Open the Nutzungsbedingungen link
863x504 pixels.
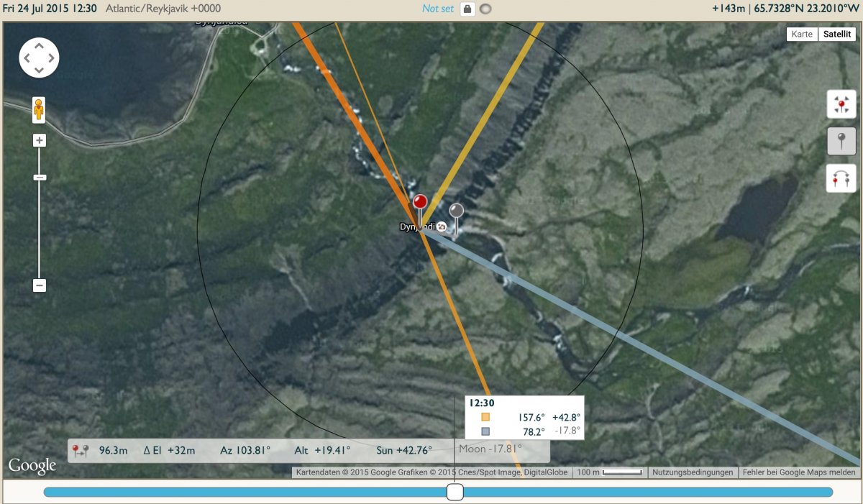pos(693,472)
